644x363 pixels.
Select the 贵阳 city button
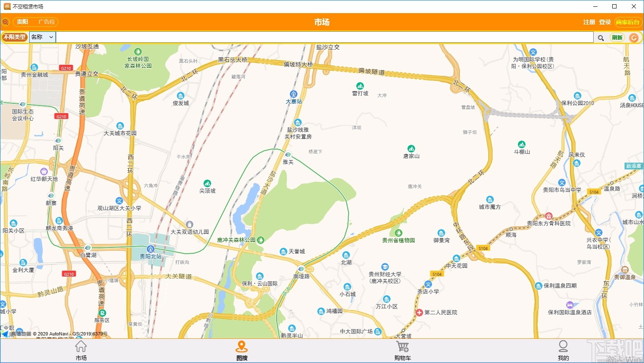click(22, 22)
